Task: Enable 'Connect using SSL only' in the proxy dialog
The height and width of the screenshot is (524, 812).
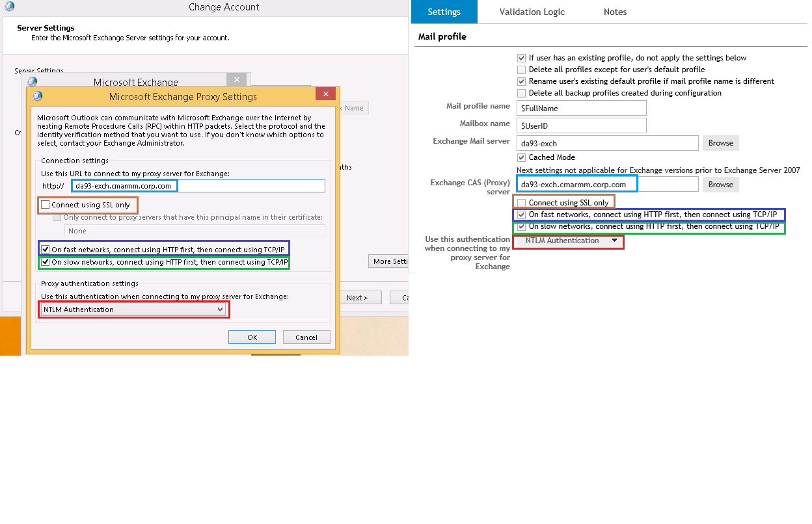Action: 45,205
